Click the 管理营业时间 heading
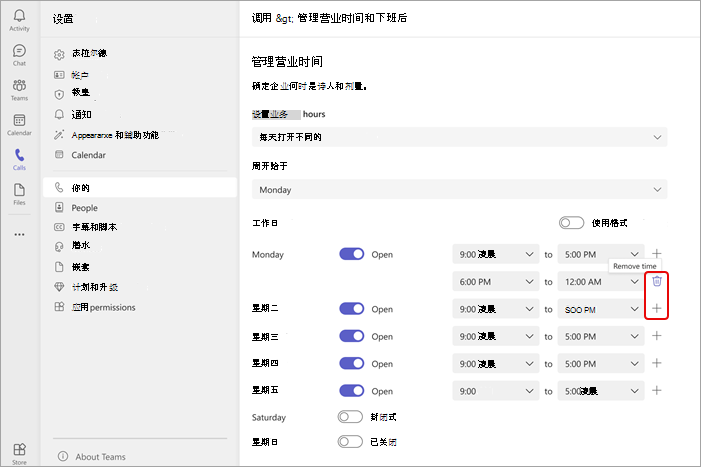 coord(287,61)
